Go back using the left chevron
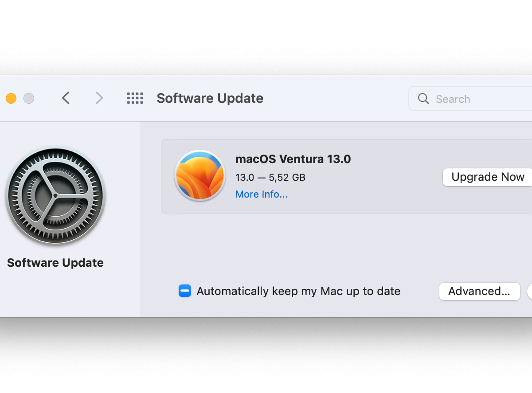The image size is (532, 393). pos(66,98)
